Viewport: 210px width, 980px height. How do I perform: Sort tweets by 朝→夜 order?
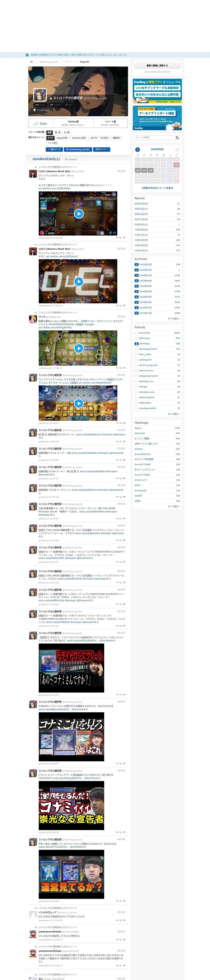[58, 132]
